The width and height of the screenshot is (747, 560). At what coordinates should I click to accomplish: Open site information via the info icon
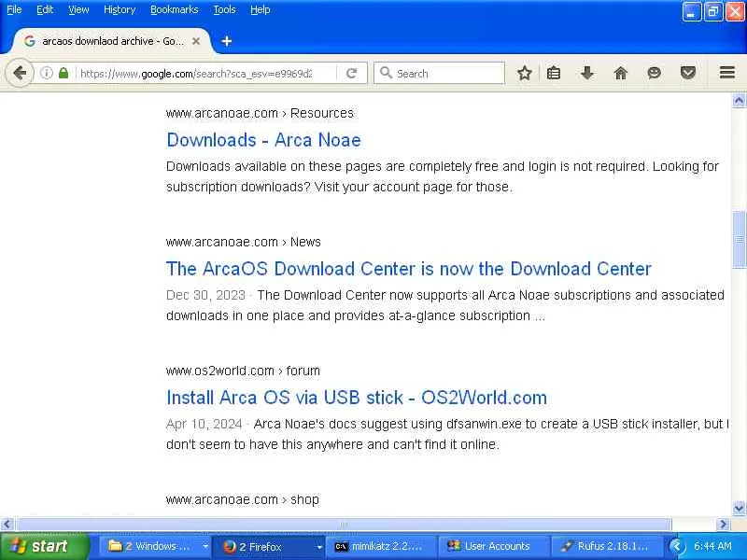[46, 74]
